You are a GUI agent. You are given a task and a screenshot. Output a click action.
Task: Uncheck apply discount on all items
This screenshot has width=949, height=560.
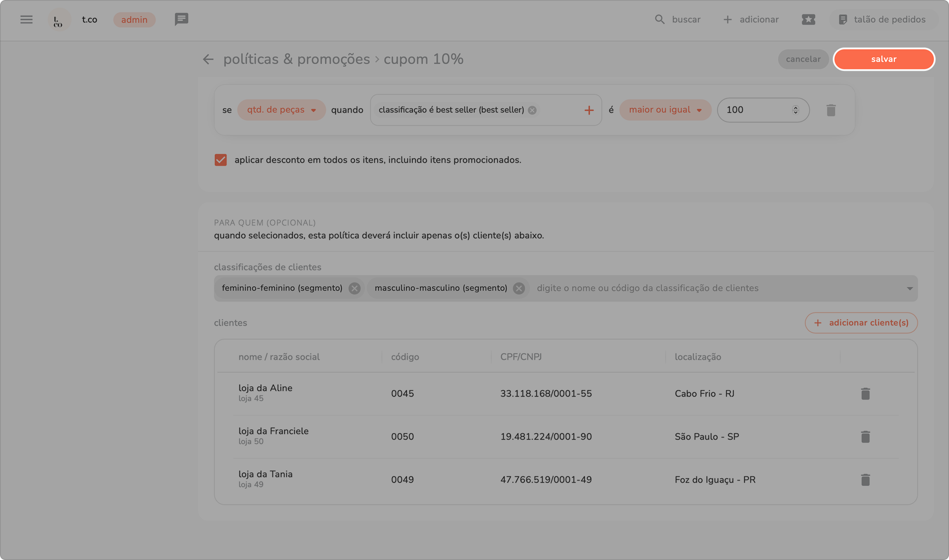tap(221, 160)
